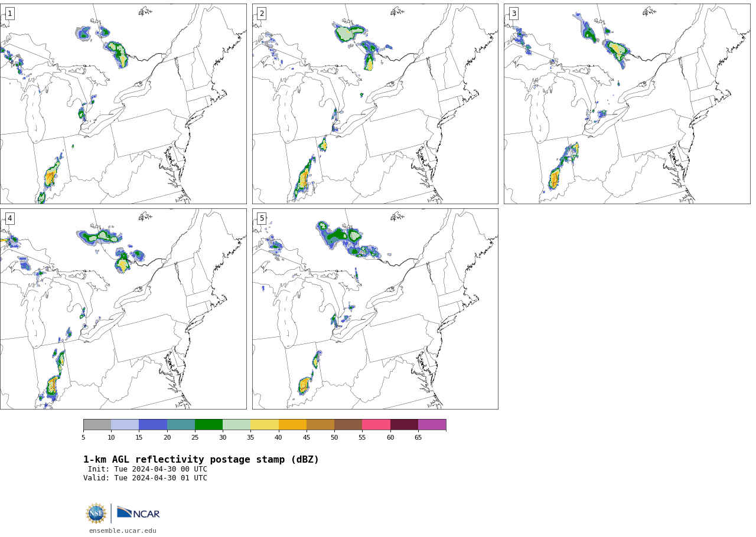Click the pale green 30-35 dBZ swatch
Viewport: 756px width, 537px height.
(x=237, y=425)
